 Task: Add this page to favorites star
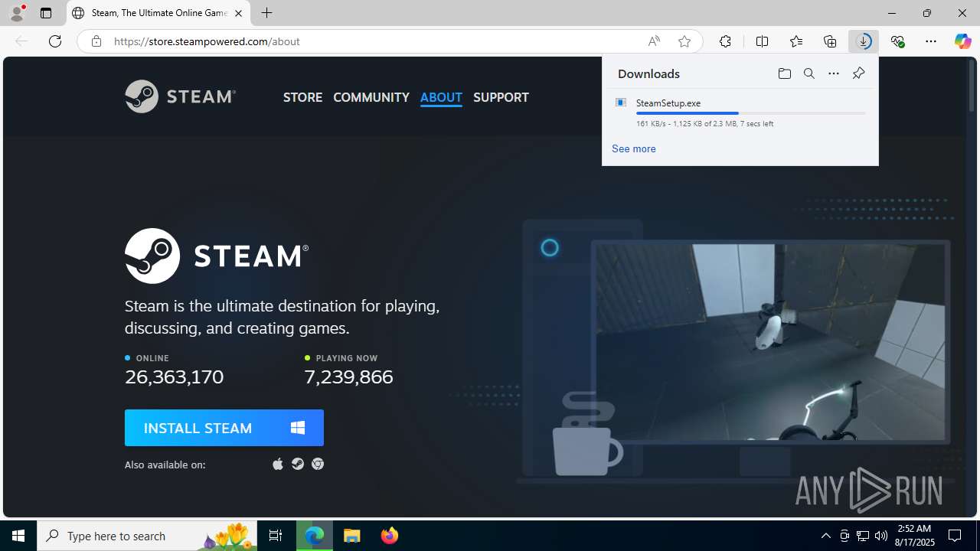[684, 41]
